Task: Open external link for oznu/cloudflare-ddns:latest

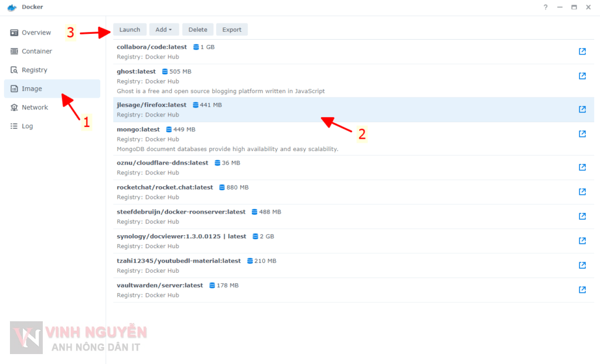Action: (582, 167)
